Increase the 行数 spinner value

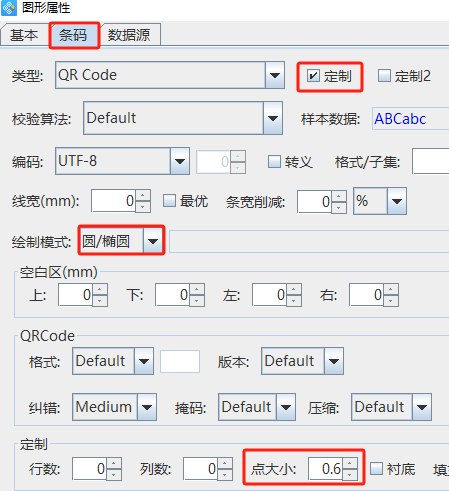coord(114,463)
